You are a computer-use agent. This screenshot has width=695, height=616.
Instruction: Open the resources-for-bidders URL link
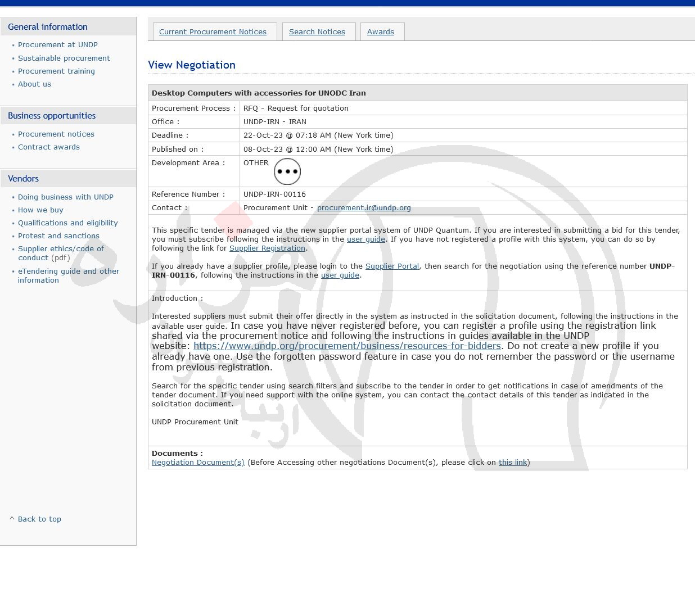(347, 346)
